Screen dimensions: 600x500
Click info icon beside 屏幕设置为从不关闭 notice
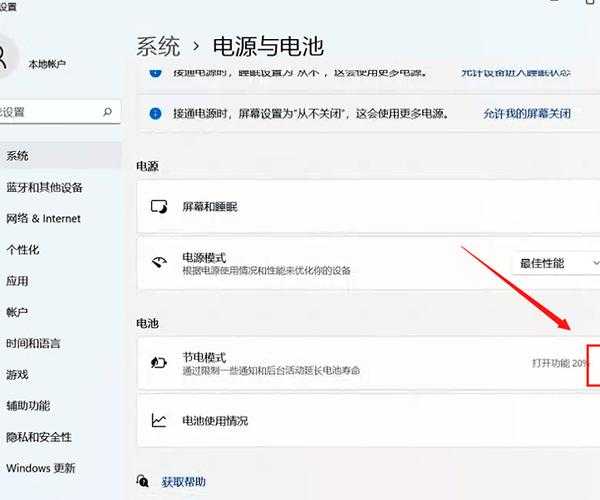tap(155, 114)
